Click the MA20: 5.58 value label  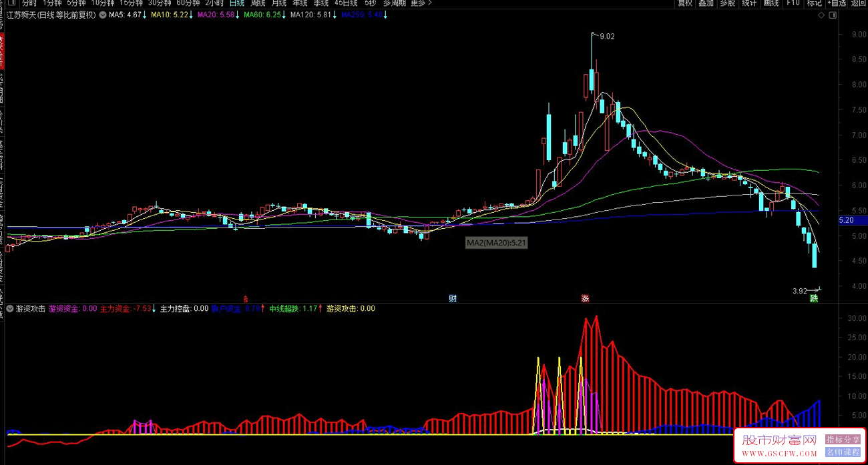tap(216, 15)
